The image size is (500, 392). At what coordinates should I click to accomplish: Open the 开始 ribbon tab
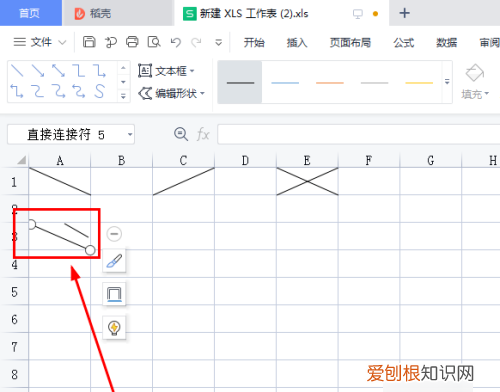(x=254, y=42)
